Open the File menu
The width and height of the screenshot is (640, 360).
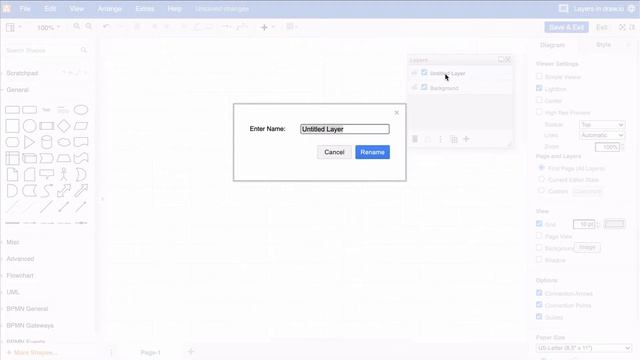point(25,9)
